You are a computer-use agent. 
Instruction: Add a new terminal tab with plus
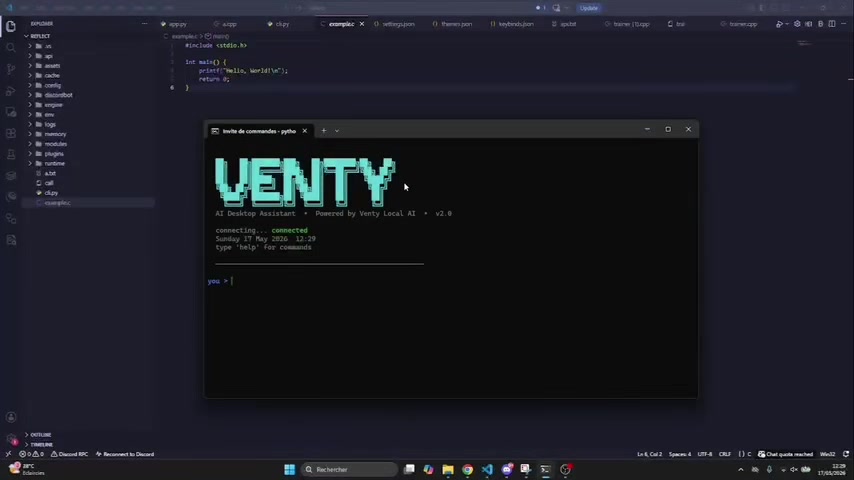pos(324,131)
